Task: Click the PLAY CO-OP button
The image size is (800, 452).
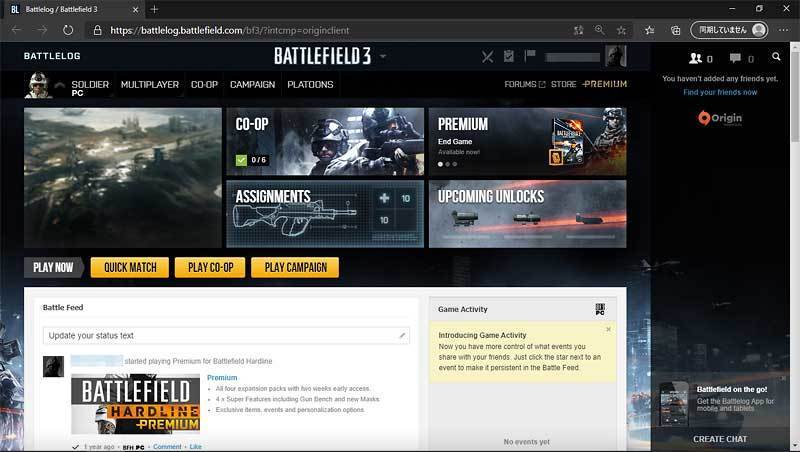Action: [210, 267]
